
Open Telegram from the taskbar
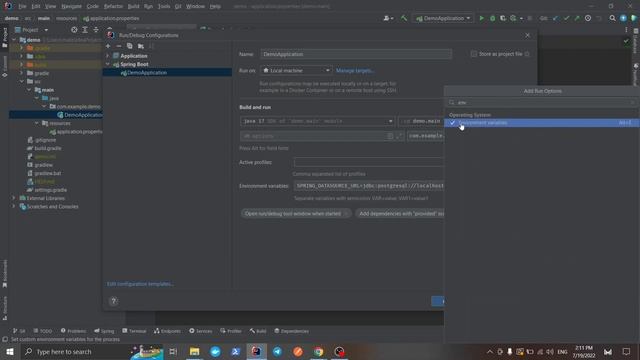[x=277, y=351]
